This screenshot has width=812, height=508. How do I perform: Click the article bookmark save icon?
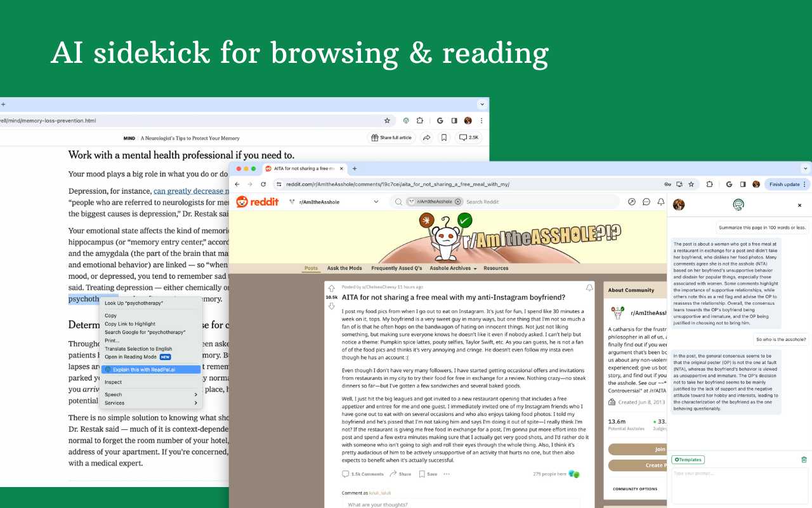coord(444,138)
